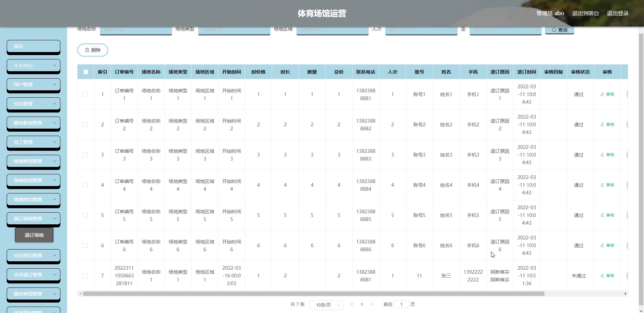The width and height of the screenshot is (644, 313).
Task: Click the magnifier icon on the 查询 button
Action: coord(554,30)
